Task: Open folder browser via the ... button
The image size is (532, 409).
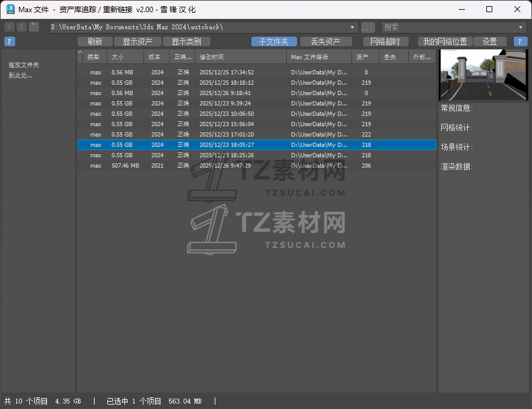Action: pos(367,27)
